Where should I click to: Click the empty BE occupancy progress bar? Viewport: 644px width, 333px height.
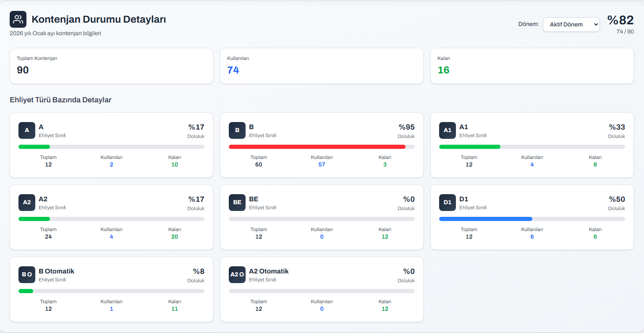(x=322, y=219)
